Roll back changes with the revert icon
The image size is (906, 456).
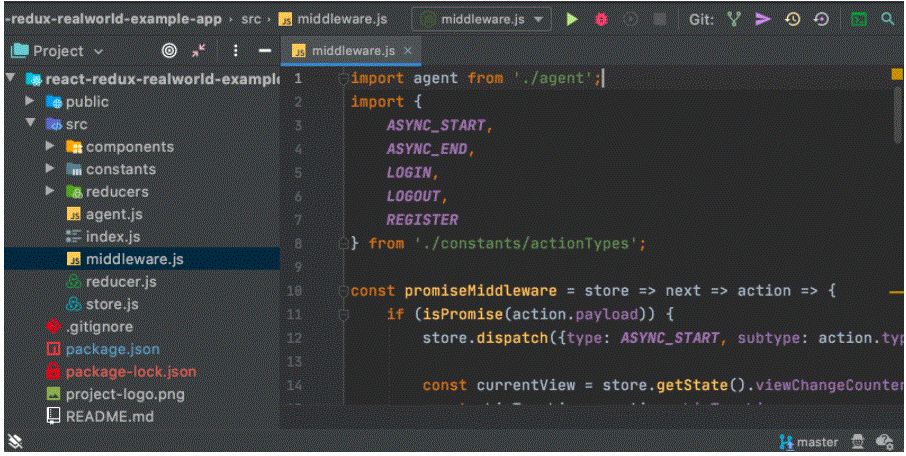tap(821, 19)
